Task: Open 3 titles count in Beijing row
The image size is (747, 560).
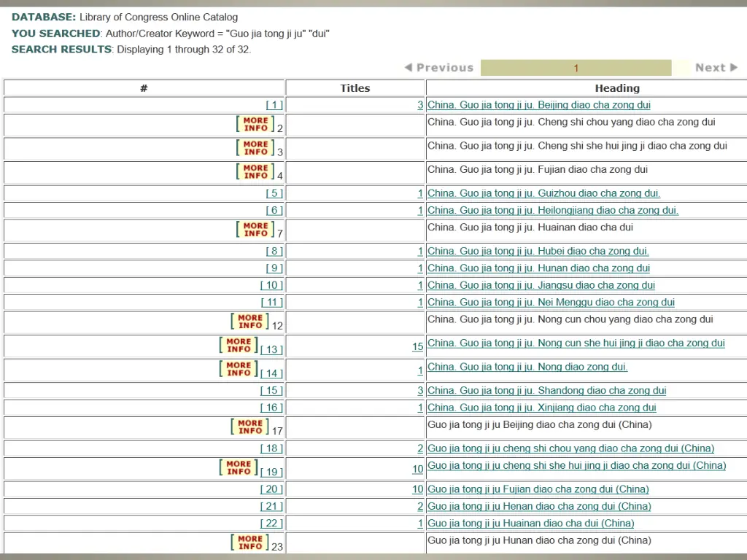Action: [420, 105]
